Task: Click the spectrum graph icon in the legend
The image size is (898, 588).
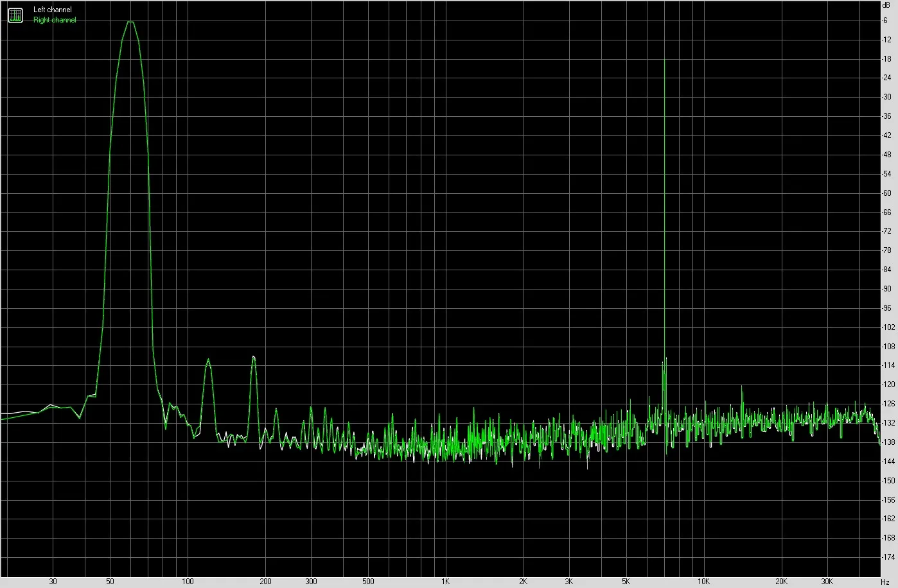Action: (x=15, y=15)
